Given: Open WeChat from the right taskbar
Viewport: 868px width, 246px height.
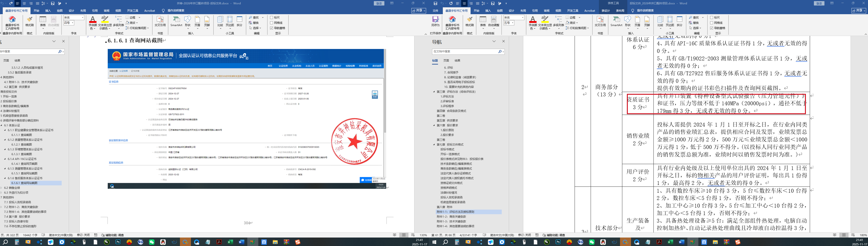Looking at the screenshot, I should pos(592,242).
